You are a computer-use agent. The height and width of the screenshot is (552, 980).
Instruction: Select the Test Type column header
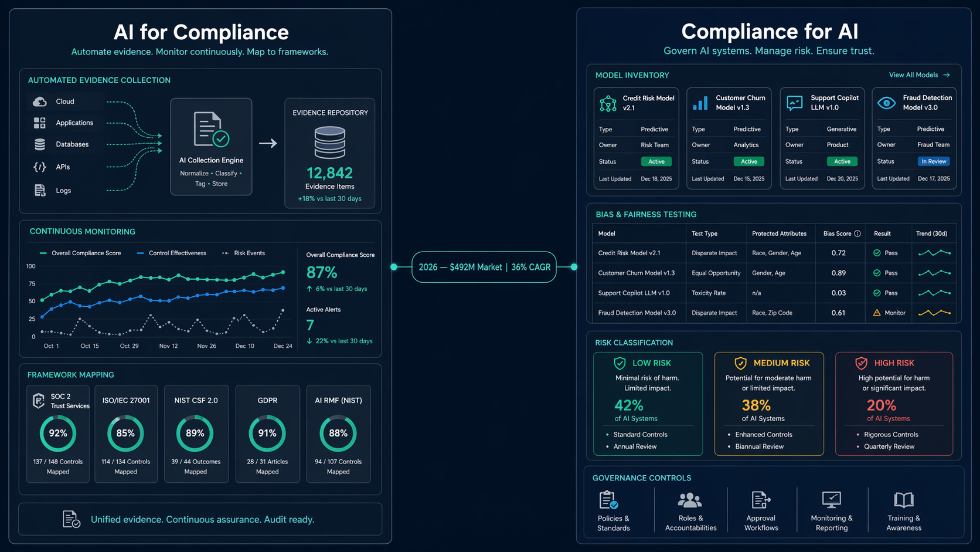click(x=705, y=233)
